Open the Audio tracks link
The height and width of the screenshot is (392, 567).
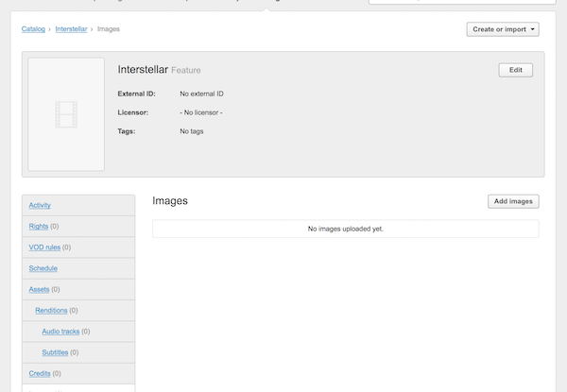pyautogui.click(x=60, y=331)
